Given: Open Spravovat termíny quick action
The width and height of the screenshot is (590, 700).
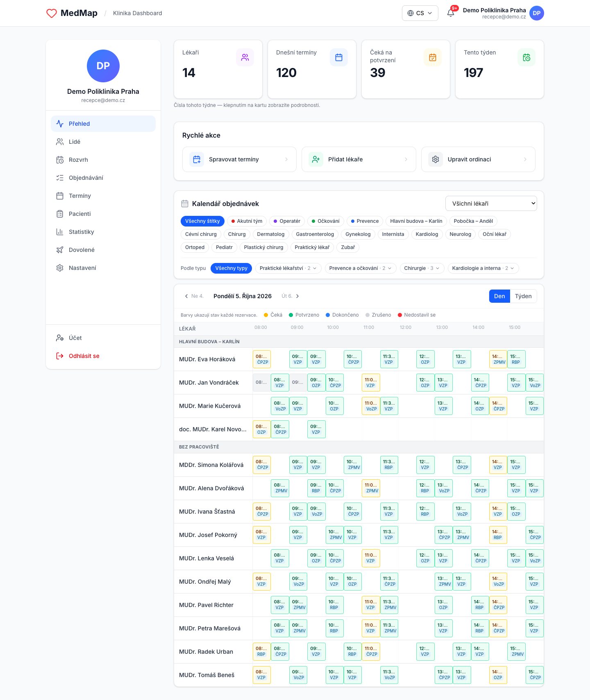Looking at the screenshot, I should [239, 159].
